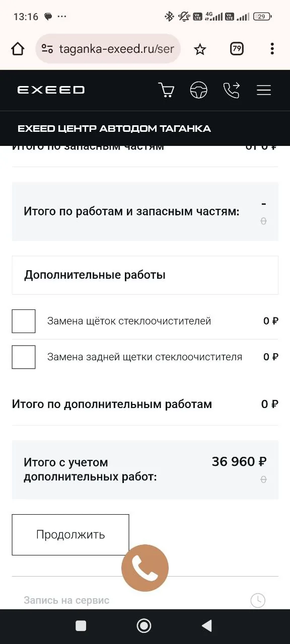Open the browser tab switcher showing 79
Screen dimensions: 290x644
237,49
